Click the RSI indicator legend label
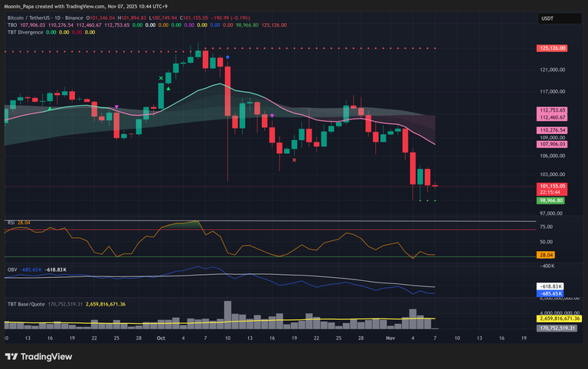The height and width of the screenshot is (369, 588). [10, 222]
